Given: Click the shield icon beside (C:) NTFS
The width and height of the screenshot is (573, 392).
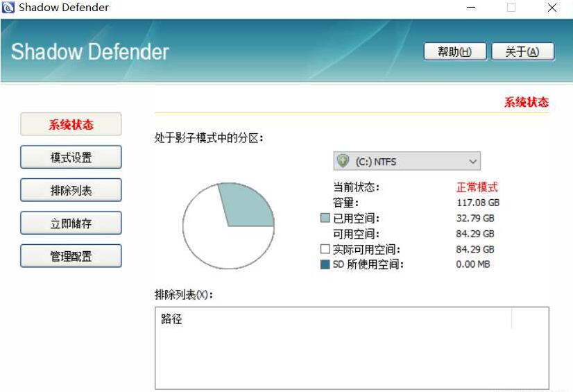Looking at the screenshot, I should pyautogui.click(x=343, y=161).
